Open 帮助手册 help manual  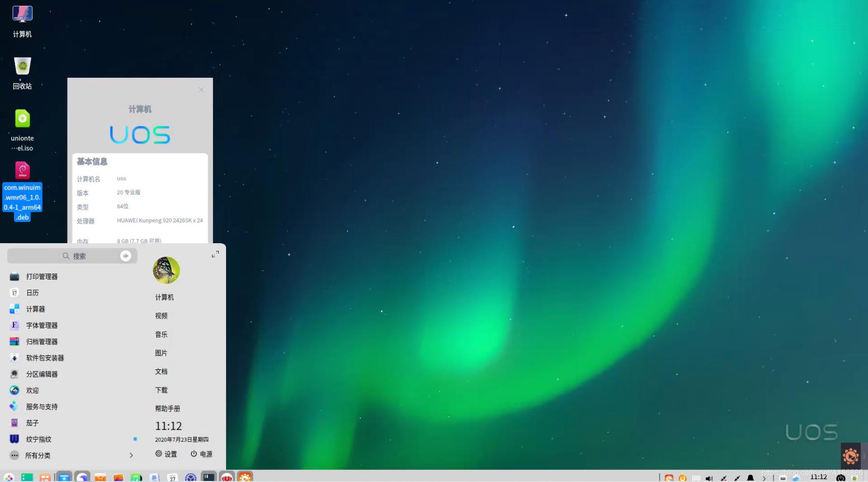[x=168, y=409]
